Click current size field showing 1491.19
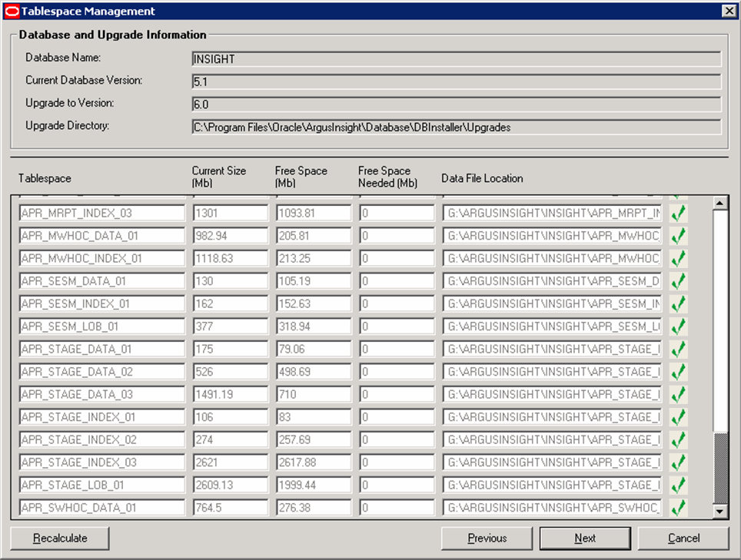Image resolution: width=741 pixels, height=560 pixels. click(x=231, y=395)
